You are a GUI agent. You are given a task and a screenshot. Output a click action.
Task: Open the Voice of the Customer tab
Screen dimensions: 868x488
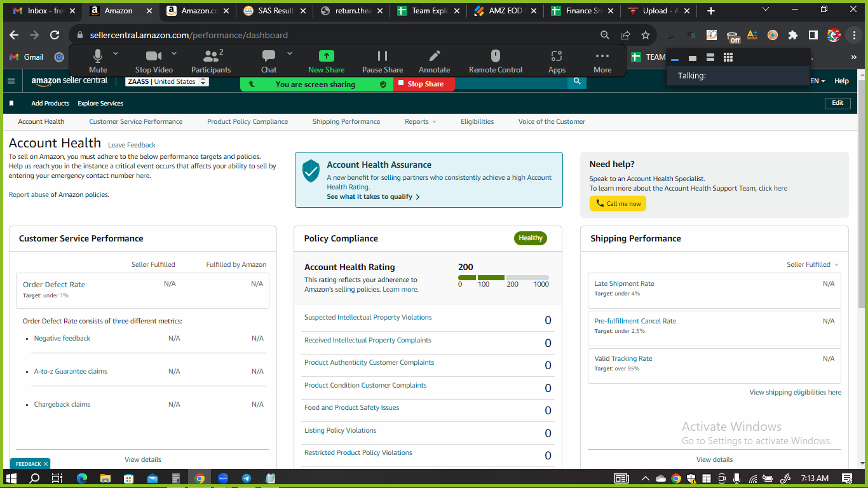tap(552, 121)
